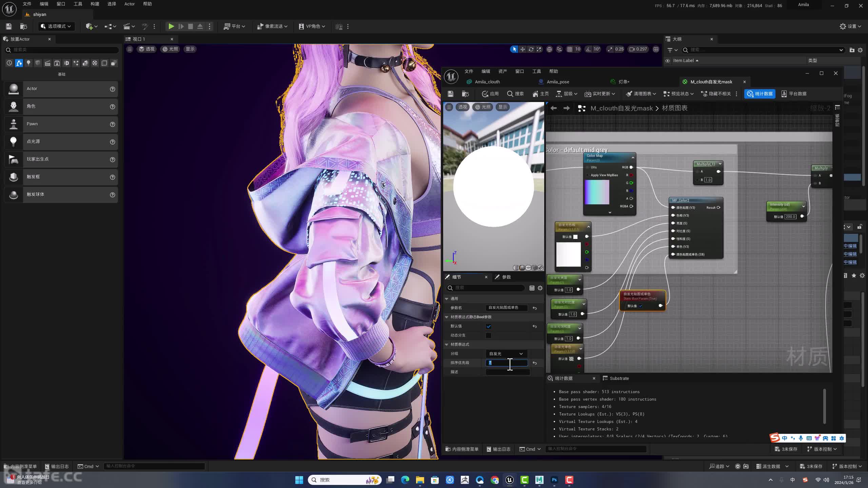Open the Pixel Streaming dropdown
The height and width of the screenshot is (488, 868).
click(x=272, y=26)
